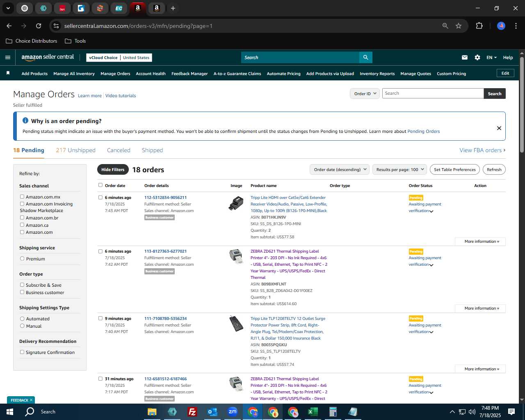Screen dimensions: 525x420
Task: Open the browser extensions puzzle icon
Action: pos(479,26)
